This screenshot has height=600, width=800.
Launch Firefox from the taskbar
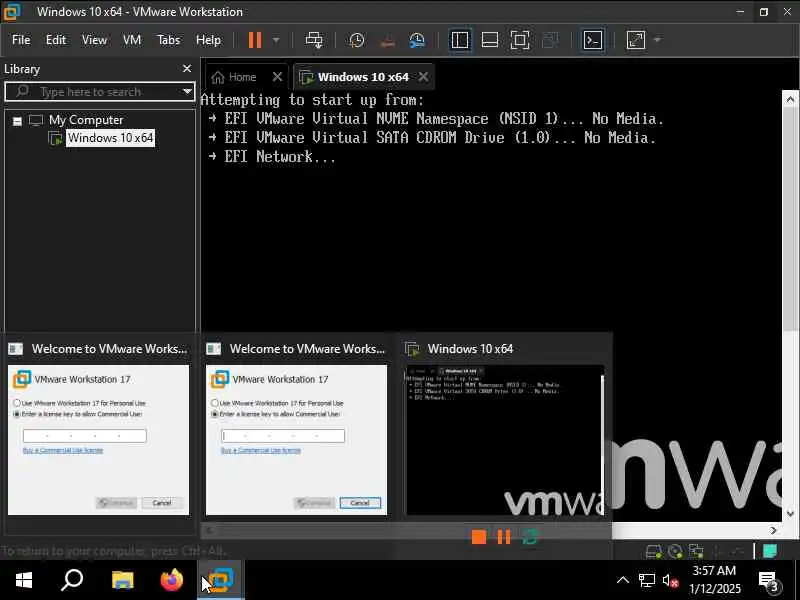point(171,580)
